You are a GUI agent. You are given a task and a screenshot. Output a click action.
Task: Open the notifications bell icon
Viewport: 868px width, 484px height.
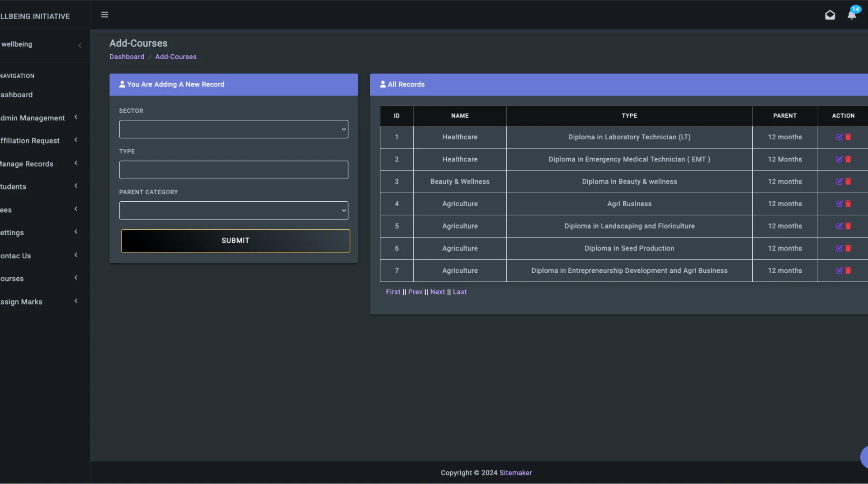tap(852, 15)
